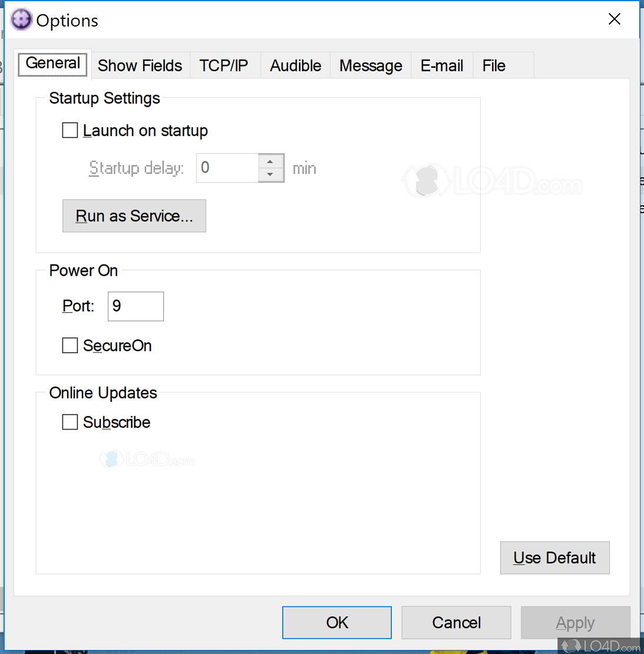Click the Options dialog app icon

21,19
